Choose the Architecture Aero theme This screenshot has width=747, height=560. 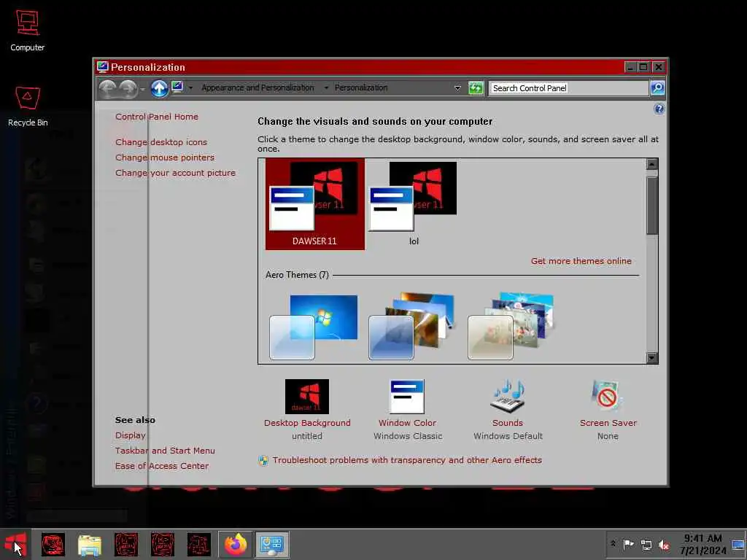pyautogui.click(x=412, y=327)
